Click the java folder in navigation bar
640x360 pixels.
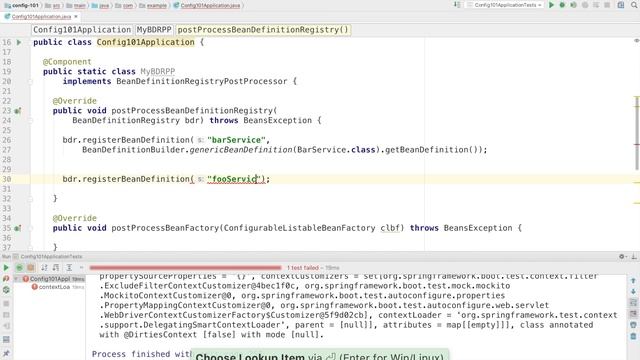point(100,5)
